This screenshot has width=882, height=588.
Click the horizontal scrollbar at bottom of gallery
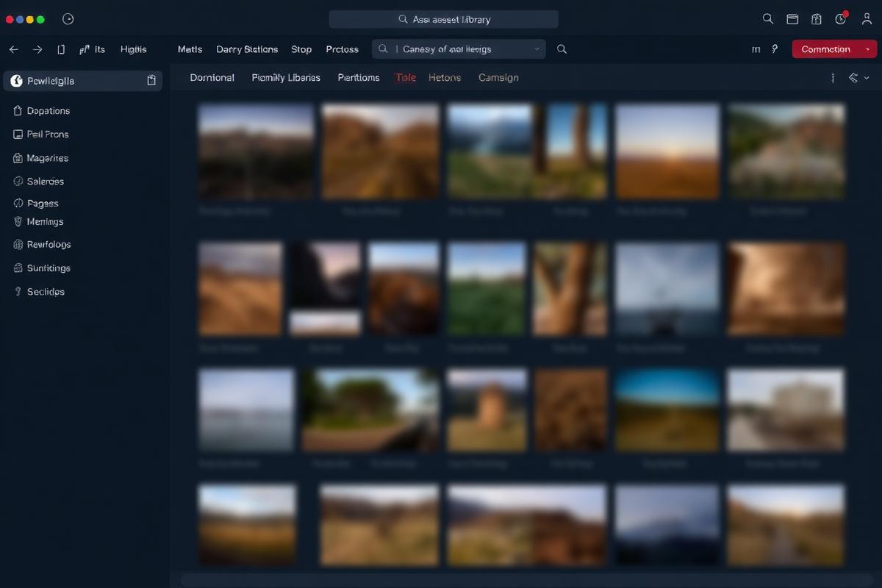pos(526,581)
